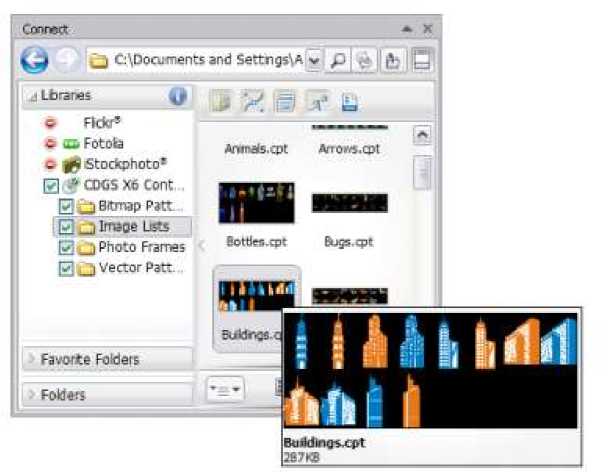The height and width of the screenshot is (472, 610).
Task: Collapse the Connect docker with the title-bar arrow
Action: 407,29
